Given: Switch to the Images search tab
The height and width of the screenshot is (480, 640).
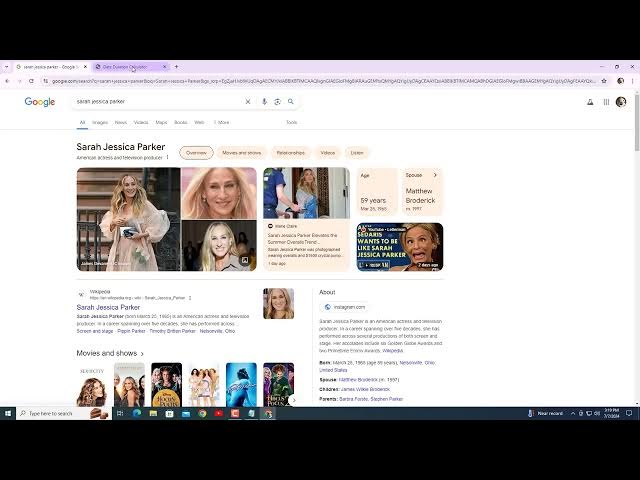Looking at the screenshot, I should 100,122.
